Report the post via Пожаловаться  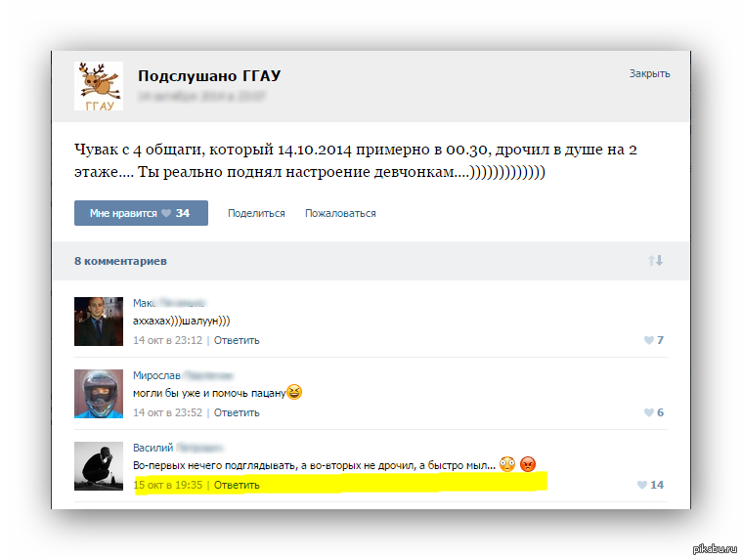[340, 213]
